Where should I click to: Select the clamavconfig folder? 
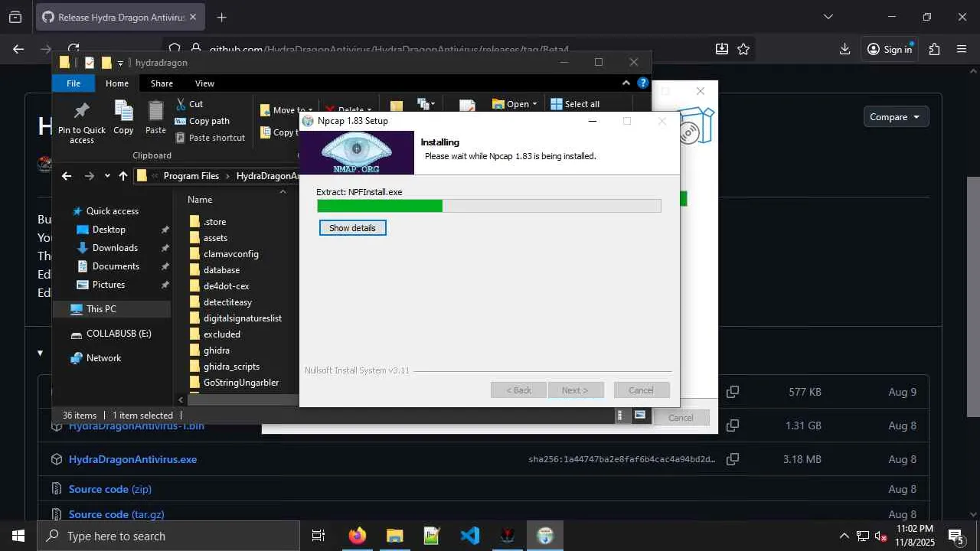(x=230, y=254)
